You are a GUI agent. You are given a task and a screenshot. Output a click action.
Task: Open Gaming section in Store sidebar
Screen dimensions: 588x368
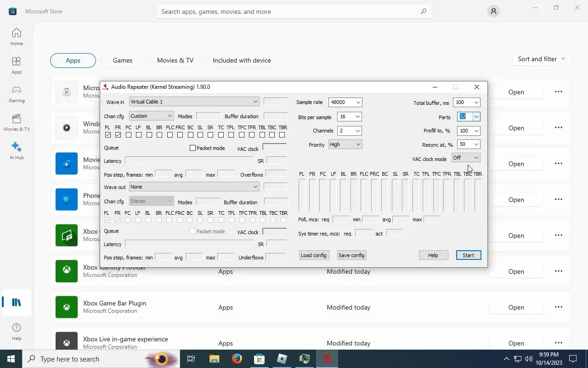pyautogui.click(x=17, y=94)
